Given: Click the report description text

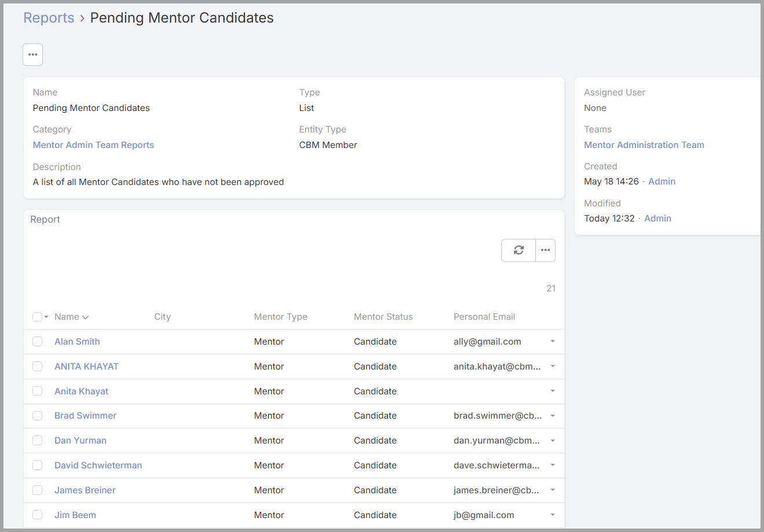Looking at the screenshot, I should point(158,182).
